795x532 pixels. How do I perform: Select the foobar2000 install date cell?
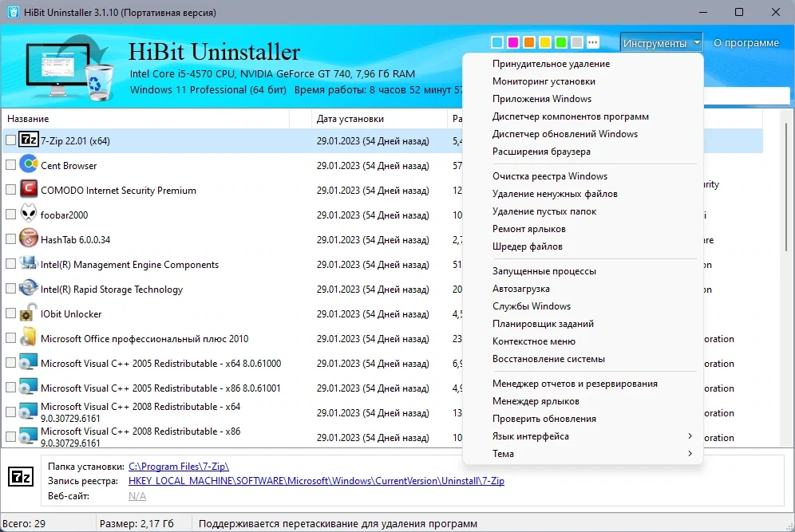pyautogui.click(x=373, y=215)
